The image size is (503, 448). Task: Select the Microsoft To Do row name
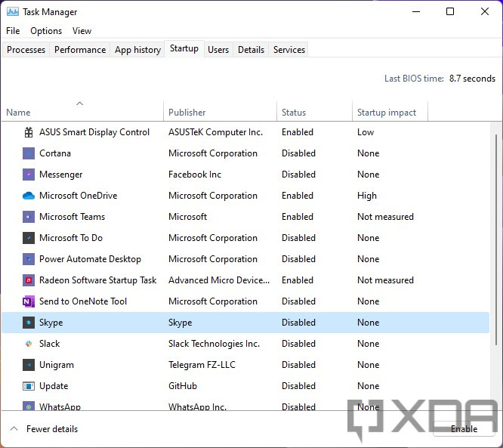71,238
